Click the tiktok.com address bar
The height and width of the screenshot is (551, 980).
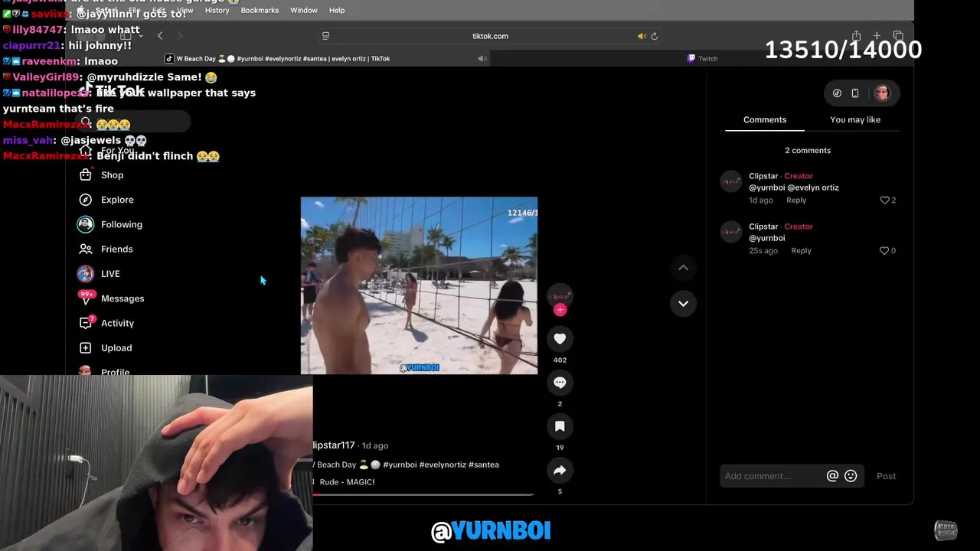[490, 36]
